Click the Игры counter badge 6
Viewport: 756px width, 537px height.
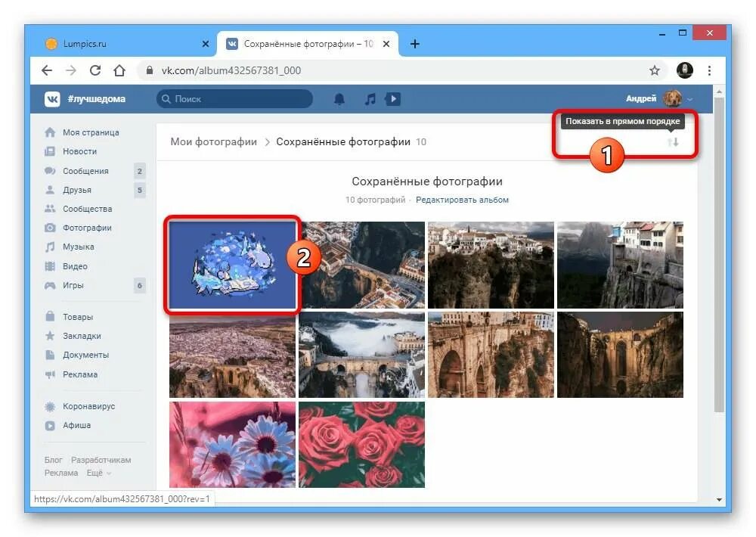point(139,285)
